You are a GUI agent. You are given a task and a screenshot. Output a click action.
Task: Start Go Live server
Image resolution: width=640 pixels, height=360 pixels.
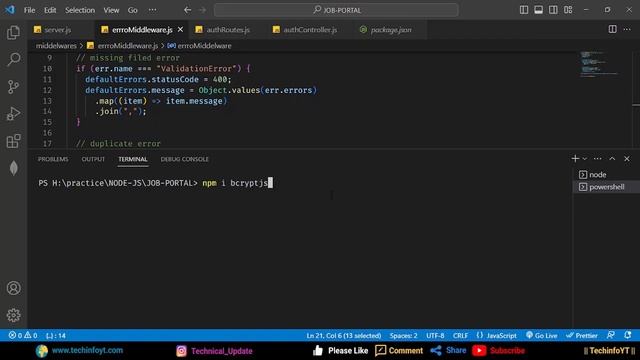pyautogui.click(x=542, y=336)
